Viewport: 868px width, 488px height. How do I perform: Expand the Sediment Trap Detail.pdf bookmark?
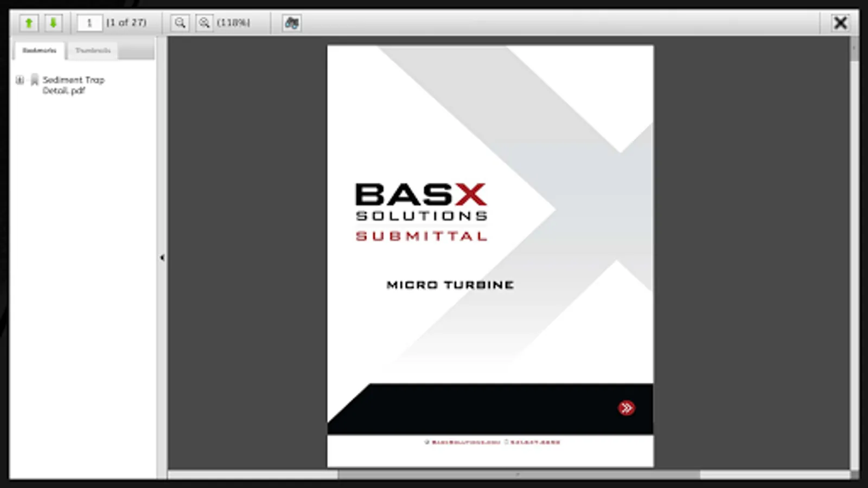click(20, 80)
